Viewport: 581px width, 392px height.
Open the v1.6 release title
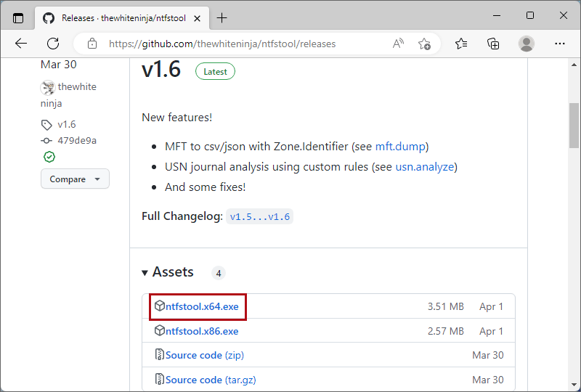161,69
